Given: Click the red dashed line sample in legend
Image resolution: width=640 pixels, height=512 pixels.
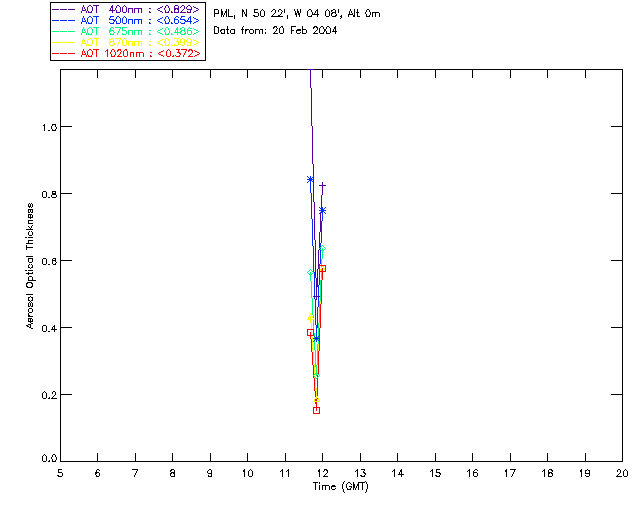Looking at the screenshot, I should (63, 53).
